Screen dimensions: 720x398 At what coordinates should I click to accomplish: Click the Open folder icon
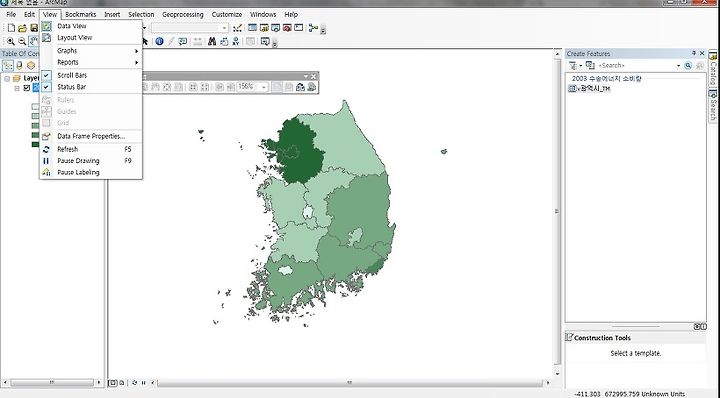click(22, 28)
